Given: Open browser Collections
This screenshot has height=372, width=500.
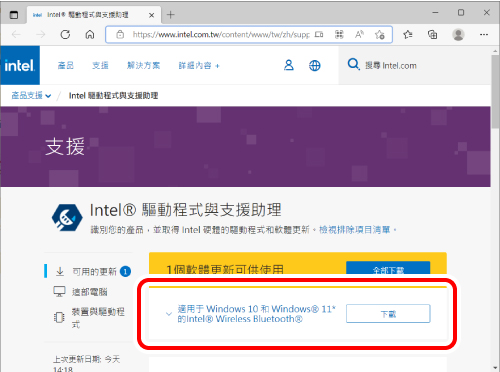Looking at the screenshot, I should pyautogui.click(x=432, y=34).
